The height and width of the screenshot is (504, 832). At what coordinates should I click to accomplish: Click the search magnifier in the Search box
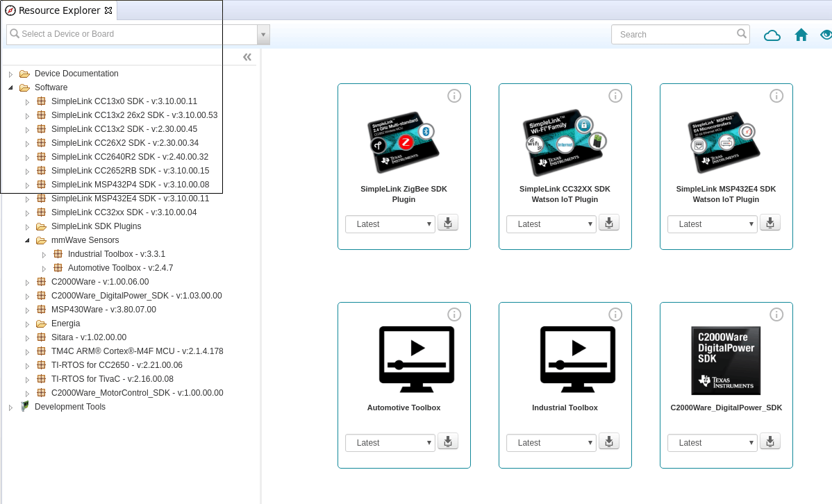[x=741, y=34]
